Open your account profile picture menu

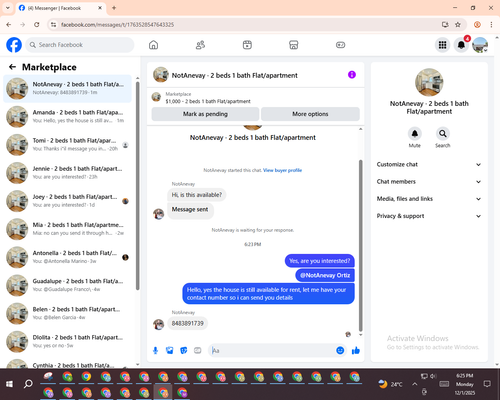[x=480, y=45]
